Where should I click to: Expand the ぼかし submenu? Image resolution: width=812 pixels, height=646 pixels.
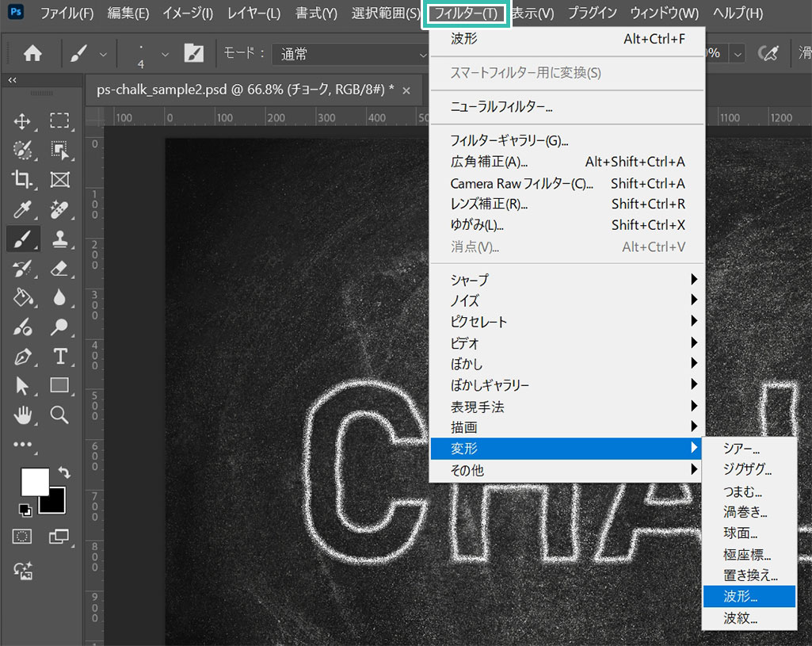[565, 364]
